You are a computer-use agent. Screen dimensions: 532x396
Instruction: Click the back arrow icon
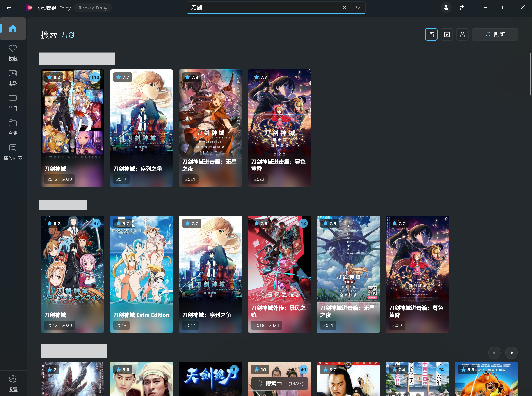(x=9, y=8)
